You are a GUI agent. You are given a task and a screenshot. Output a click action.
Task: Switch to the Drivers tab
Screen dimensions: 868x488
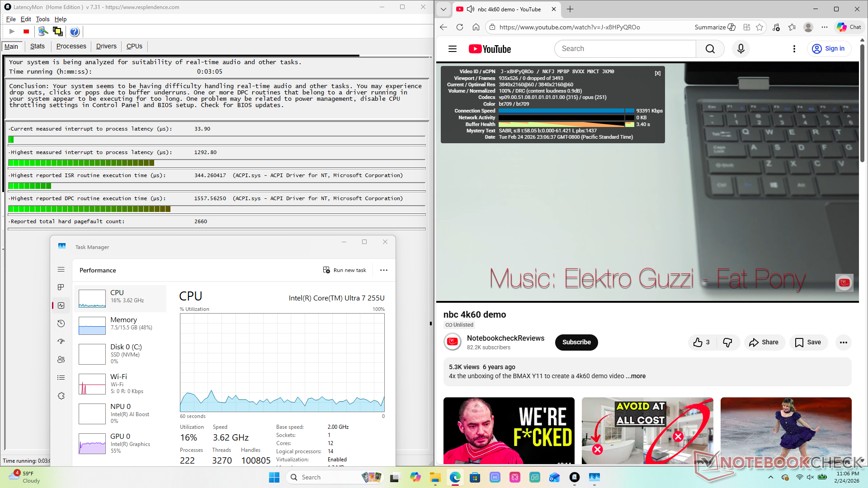pyautogui.click(x=106, y=46)
